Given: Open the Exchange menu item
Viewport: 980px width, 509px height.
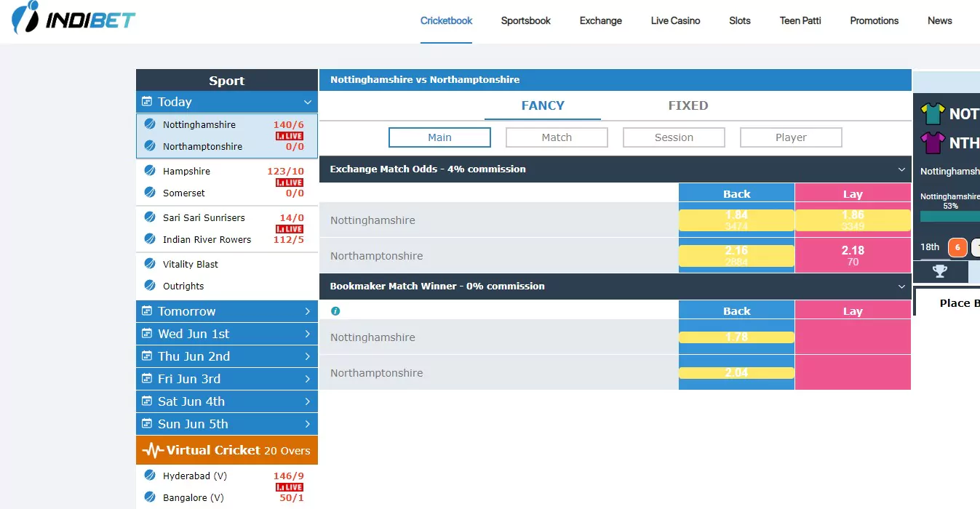Looking at the screenshot, I should click(601, 20).
